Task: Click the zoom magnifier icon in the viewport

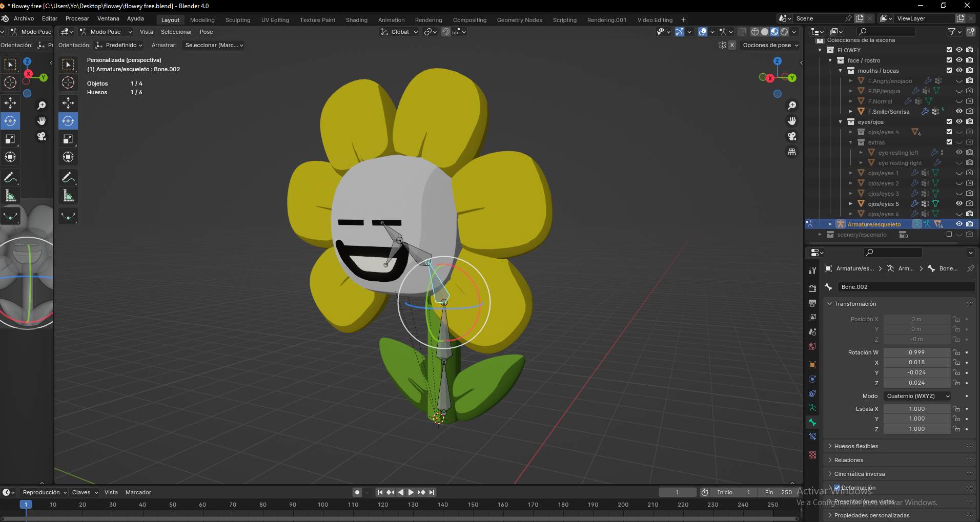Action: pos(791,105)
